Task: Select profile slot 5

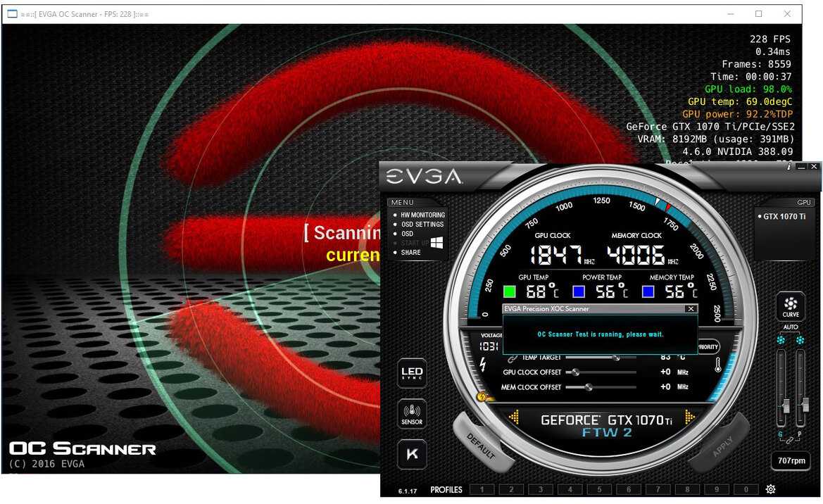Action: tap(599, 489)
